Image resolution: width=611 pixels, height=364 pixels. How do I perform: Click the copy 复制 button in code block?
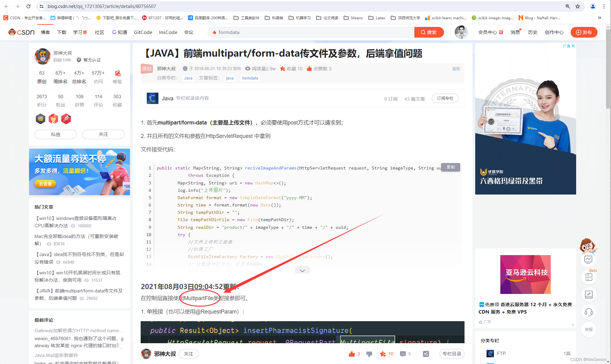[452, 166]
